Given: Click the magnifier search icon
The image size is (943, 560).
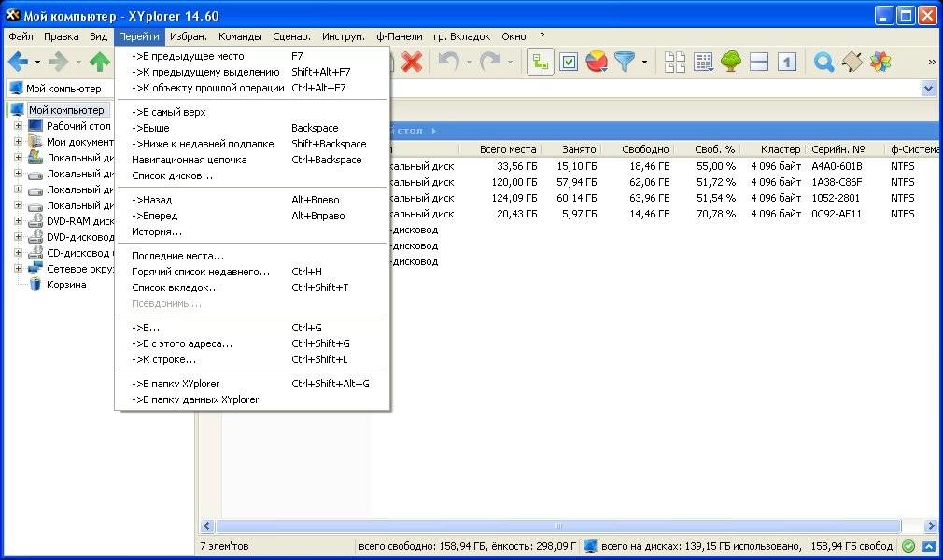Looking at the screenshot, I should [x=823, y=62].
